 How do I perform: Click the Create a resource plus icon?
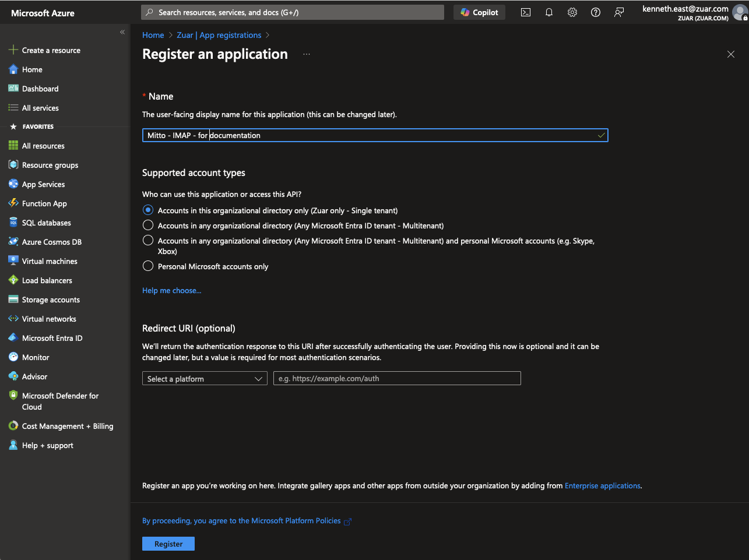[x=13, y=50]
